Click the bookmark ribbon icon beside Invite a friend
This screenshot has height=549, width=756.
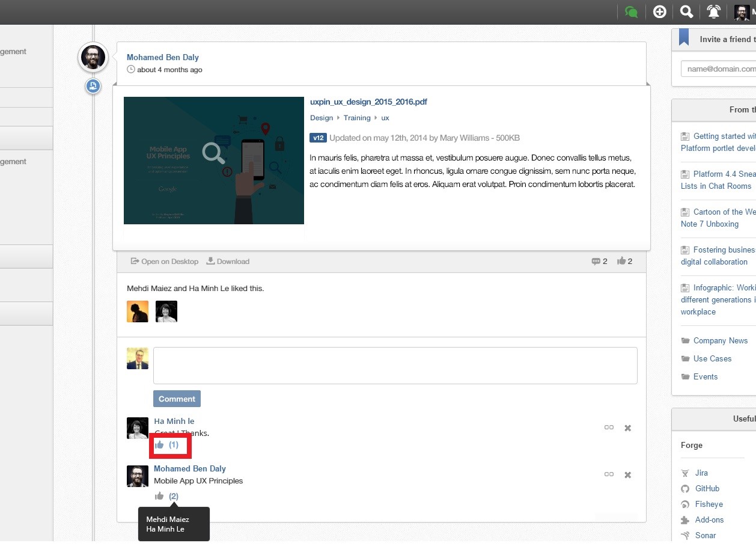684,37
